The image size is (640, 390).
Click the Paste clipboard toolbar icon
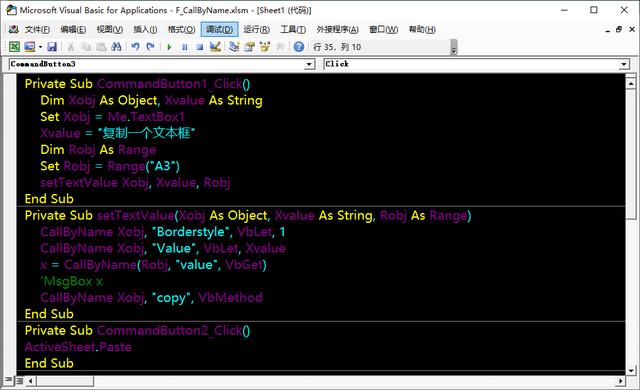[x=101, y=47]
